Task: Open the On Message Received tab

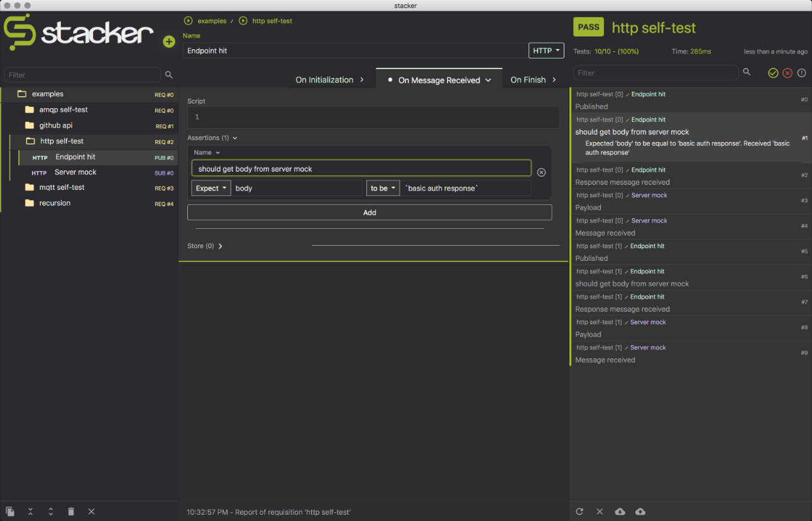Action: (439, 80)
